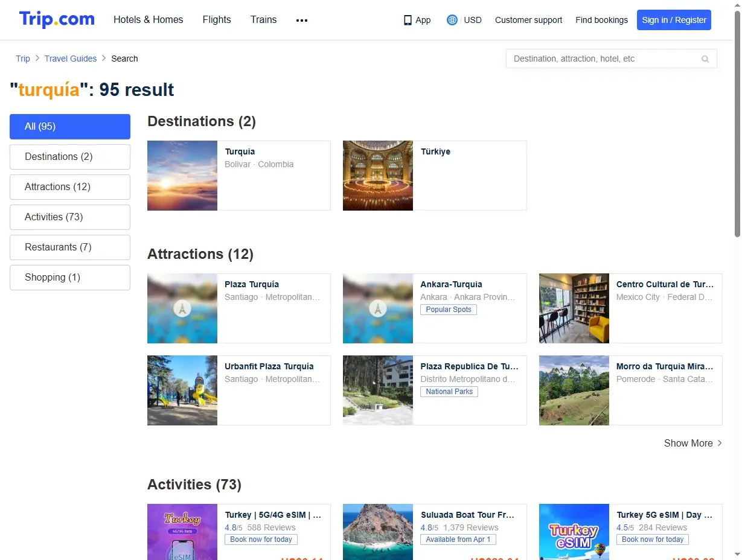
Task: Click Plaza Republica De Tu... title
Action: click(x=469, y=366)
